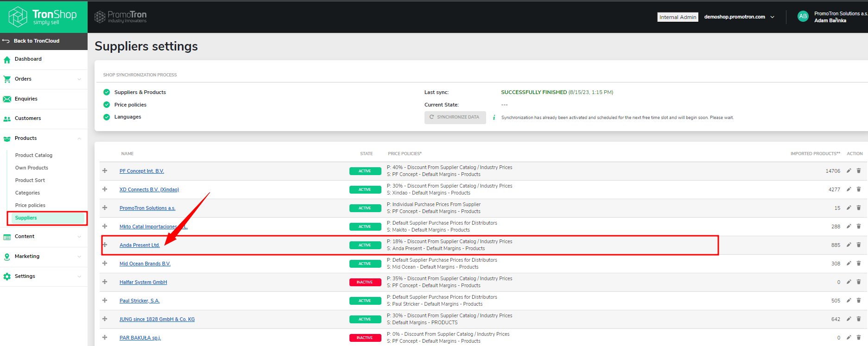Delete the XD Connects B.V. row
This screenshot has height=346, width=868.
point(859,189)
